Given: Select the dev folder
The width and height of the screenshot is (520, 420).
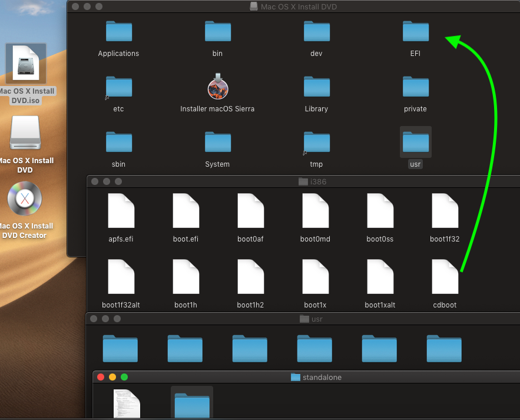Looking at the screenshot, I should tap(317, 32).
